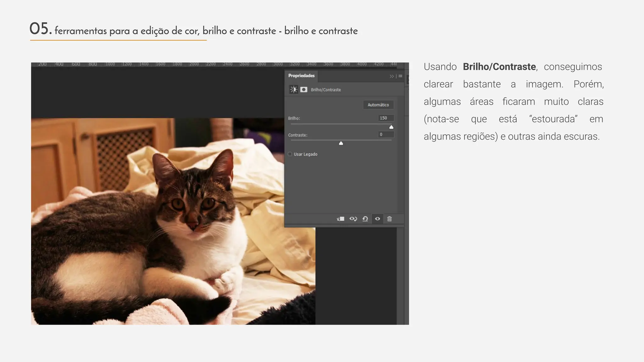The width and height of the screenshot is (644, 362).
Task: Click the view previous state icon
Action: click(353, 219)
